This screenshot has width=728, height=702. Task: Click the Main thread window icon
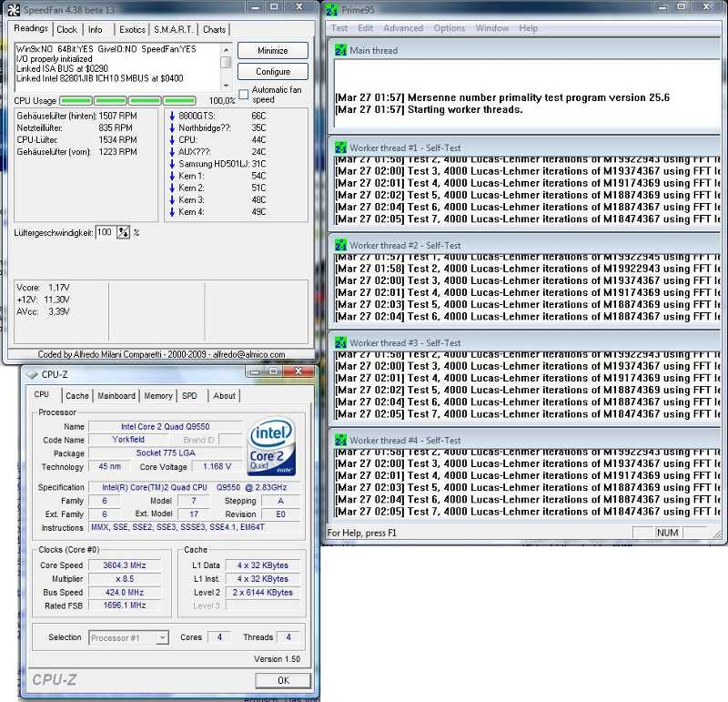click(340, 50)
